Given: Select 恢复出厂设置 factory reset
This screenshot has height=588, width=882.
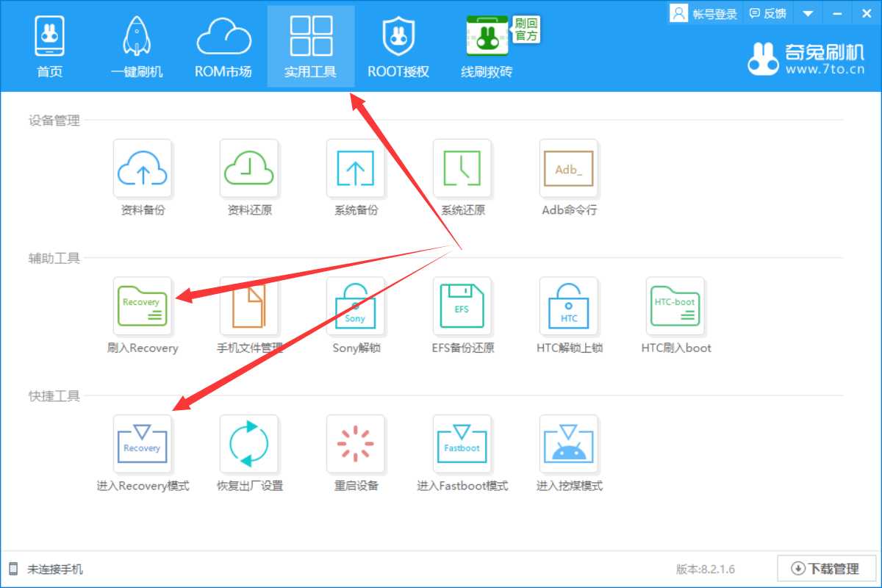Looking at the screenshot, I should tap(249, 444).
